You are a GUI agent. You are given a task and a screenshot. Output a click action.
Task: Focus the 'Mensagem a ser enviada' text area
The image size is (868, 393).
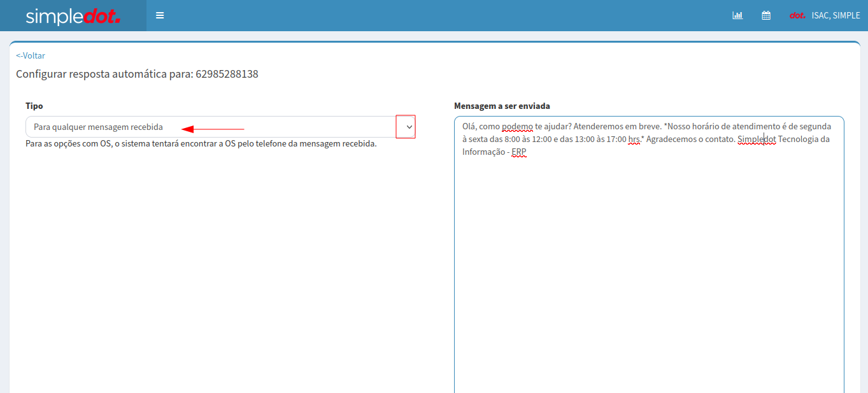pos(649,268)
